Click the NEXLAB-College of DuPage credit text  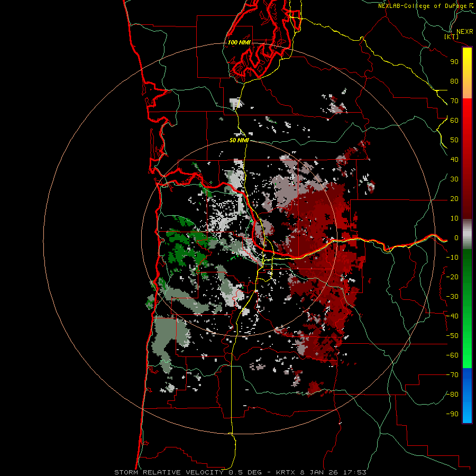pos(426,6)
